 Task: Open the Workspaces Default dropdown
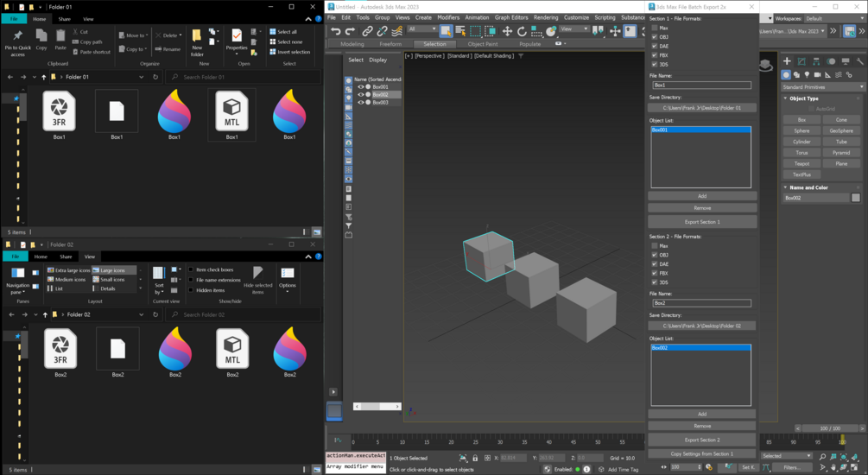click(834, 18)
